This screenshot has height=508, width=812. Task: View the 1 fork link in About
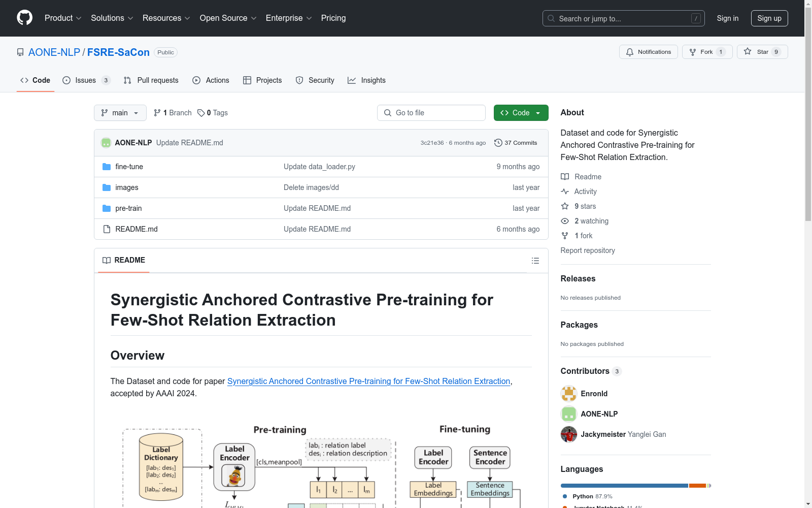(577, 236)
